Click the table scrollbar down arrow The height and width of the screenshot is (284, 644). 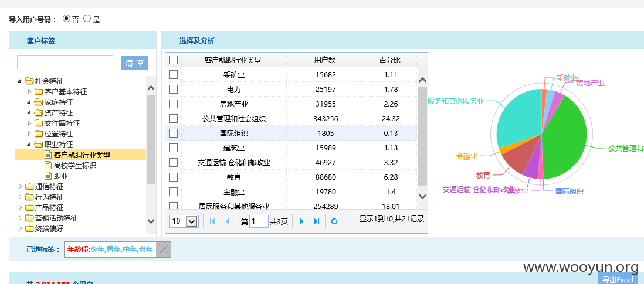422,196
